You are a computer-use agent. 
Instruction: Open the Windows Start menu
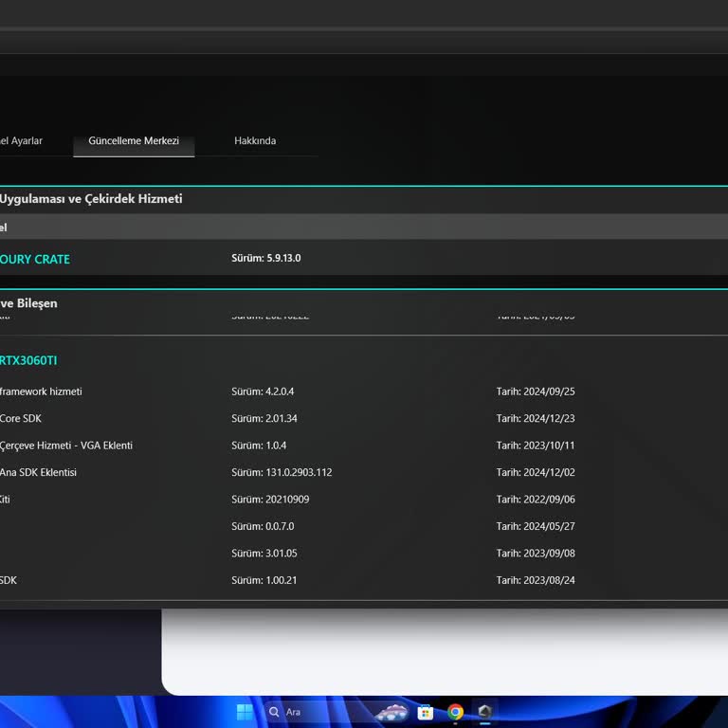click(x=245, y=712)
